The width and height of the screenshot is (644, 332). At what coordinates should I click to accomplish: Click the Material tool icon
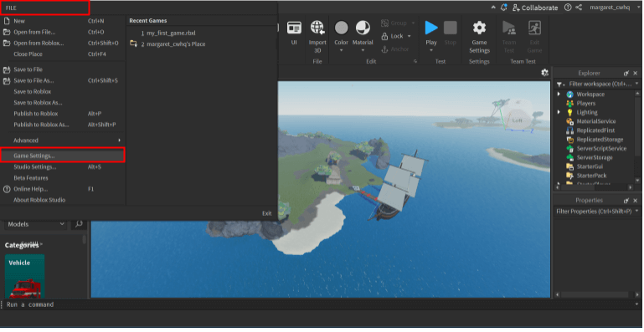pyautogui.click(x=363, y=28)
